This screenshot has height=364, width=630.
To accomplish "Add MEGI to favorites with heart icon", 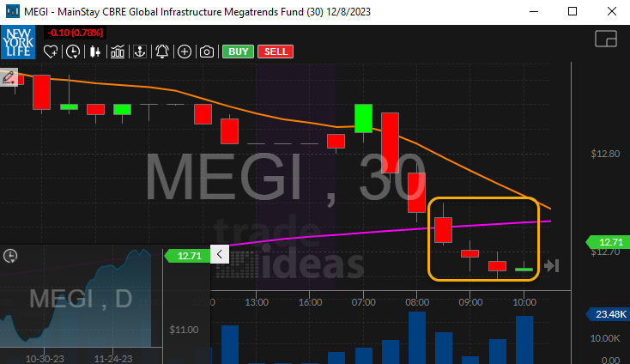I will coord(51,52).
